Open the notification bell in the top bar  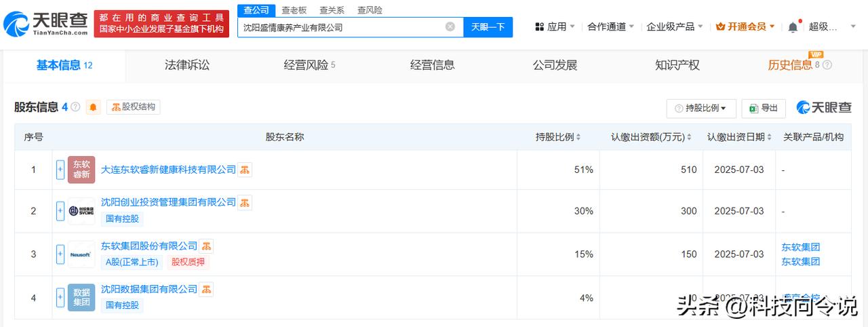(793, 27)
